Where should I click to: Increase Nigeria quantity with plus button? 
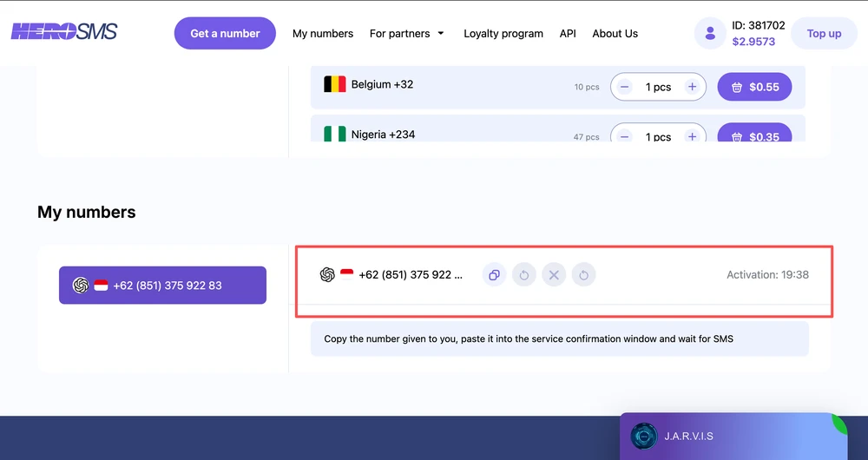[692, 136]
